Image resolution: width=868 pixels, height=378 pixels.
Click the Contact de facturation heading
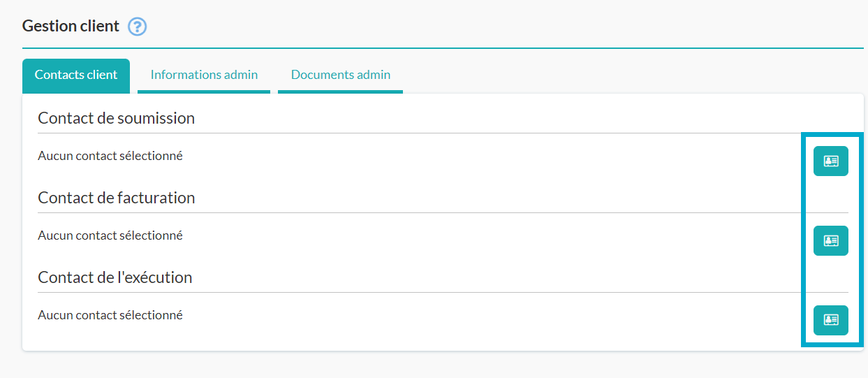coord(117,198)
